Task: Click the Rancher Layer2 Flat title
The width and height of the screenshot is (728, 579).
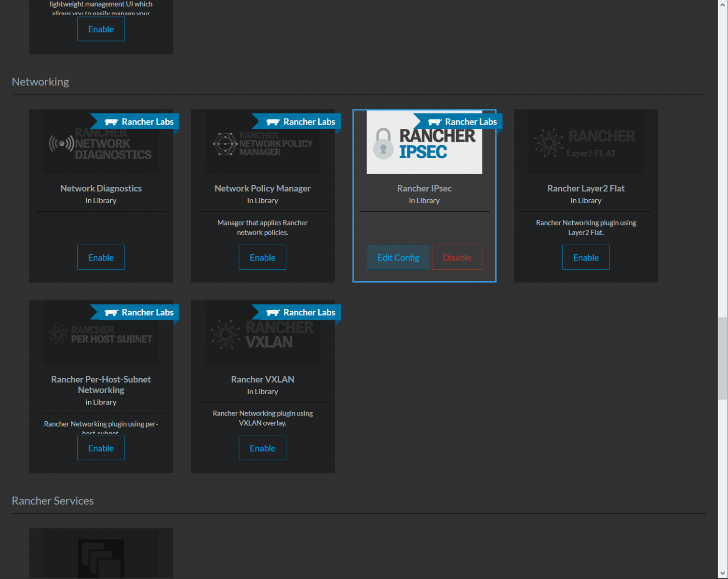Action: 586,188
